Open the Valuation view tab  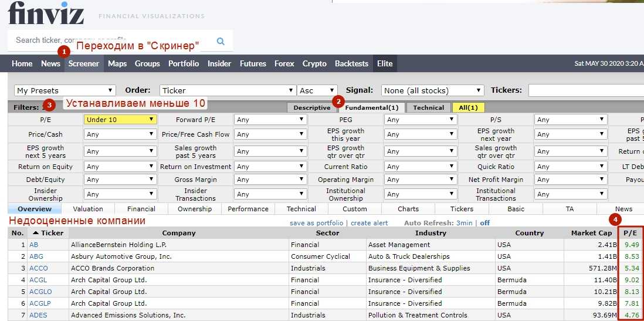[x=88, y=209]
